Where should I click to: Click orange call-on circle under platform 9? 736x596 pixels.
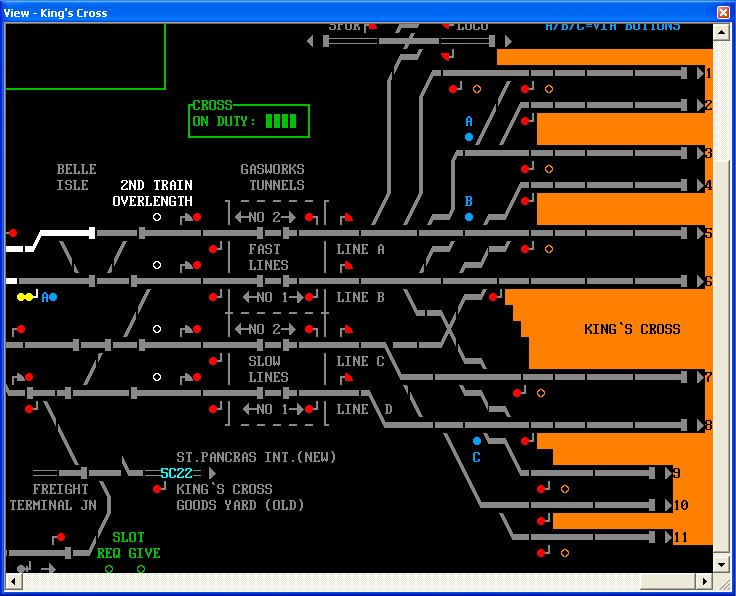pos(565,489)
